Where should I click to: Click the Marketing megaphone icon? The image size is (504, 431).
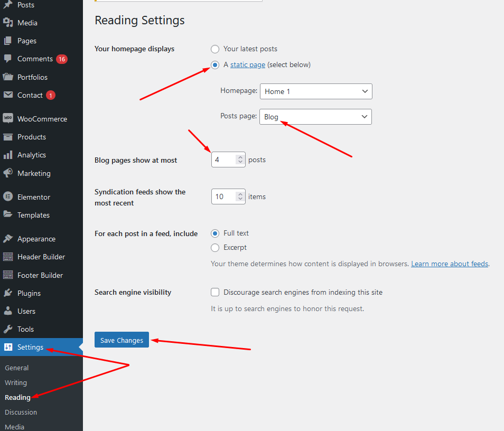point(8,173)
